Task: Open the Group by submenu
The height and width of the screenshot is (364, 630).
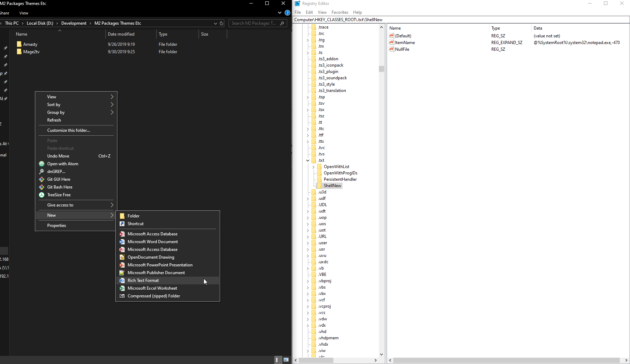Action: (77, 112)
